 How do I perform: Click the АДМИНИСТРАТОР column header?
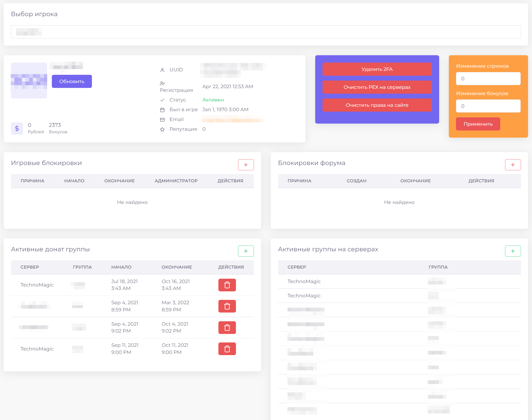pos(176,181)
